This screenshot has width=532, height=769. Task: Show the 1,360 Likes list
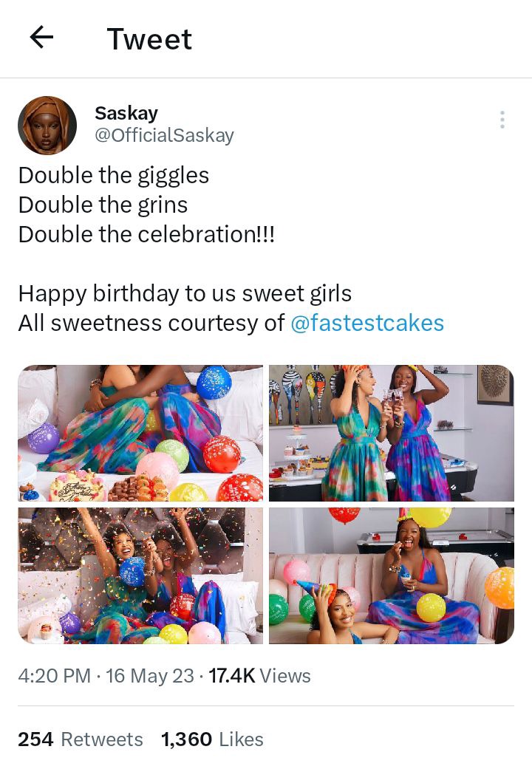pyautogui.click(x=212, y=739)
